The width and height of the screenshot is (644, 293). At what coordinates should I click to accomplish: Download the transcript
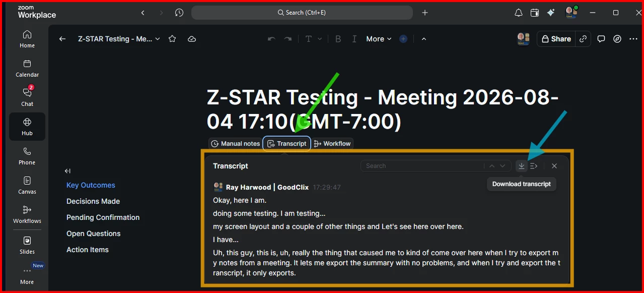[x=522, y=166]
